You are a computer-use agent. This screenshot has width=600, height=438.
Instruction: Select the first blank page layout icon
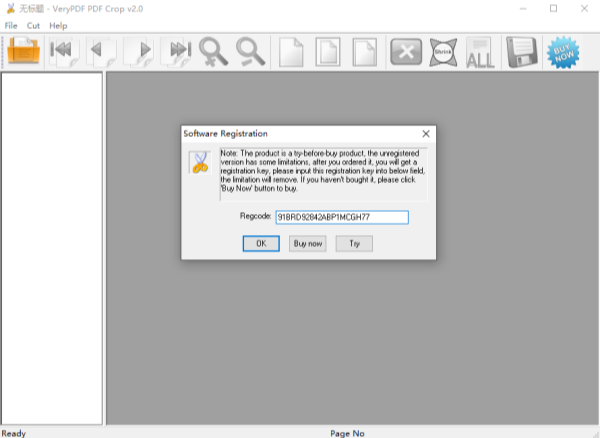click(291, 52)
